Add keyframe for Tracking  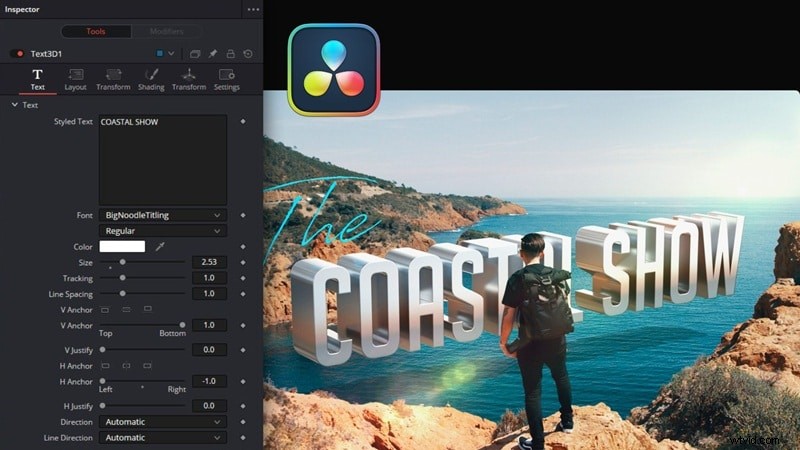point(243,278)
